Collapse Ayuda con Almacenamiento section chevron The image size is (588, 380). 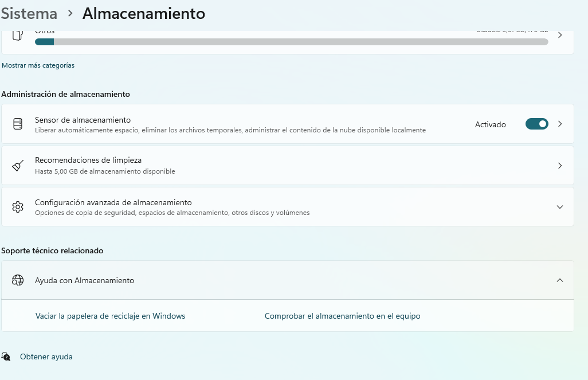click(x=560, y=280)
